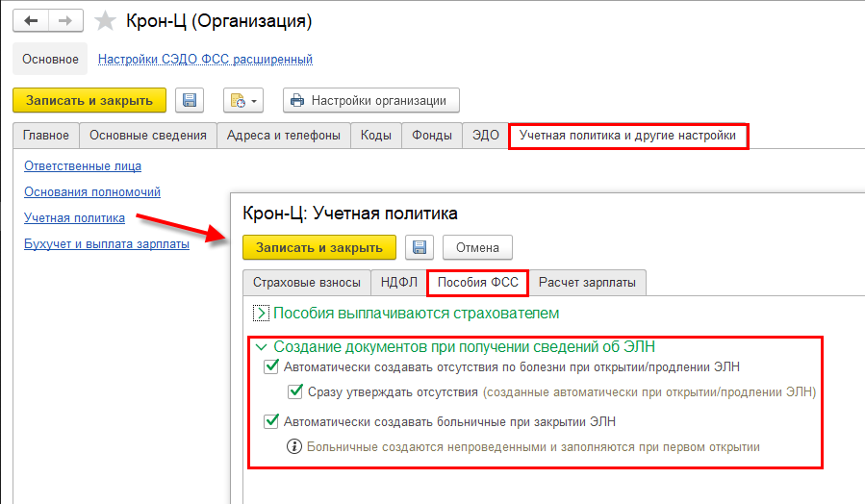
Task: Go forward with the right arrow button
Action: (x=65, y=21)
